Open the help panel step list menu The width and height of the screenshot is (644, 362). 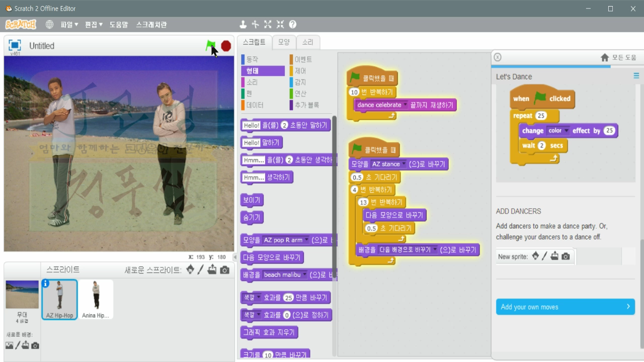click(x=636, y=76)
